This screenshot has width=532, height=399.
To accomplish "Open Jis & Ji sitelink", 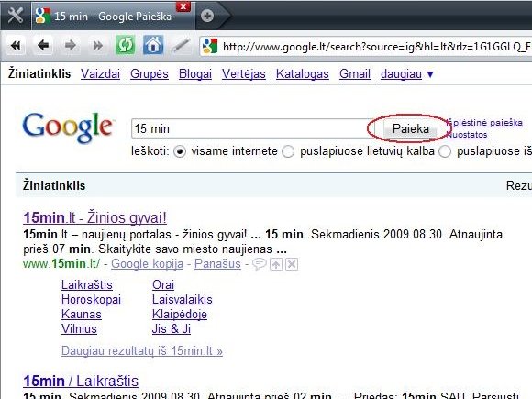I will click(172, 328).
